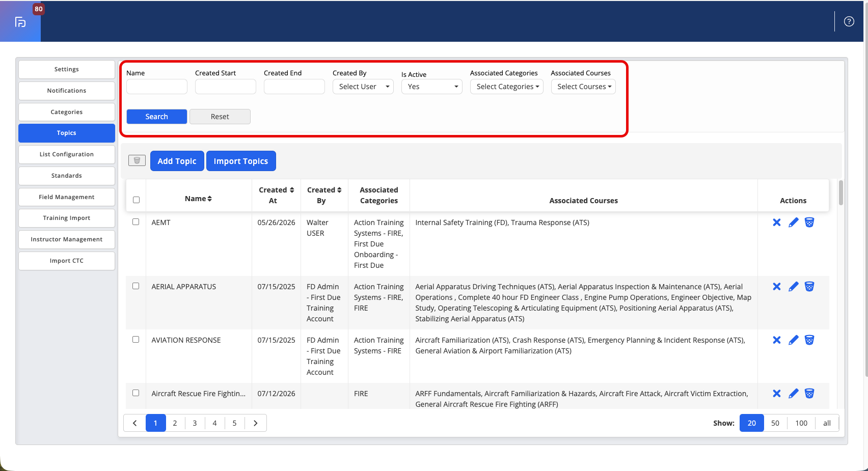Click the blue X icon for AEMT
The height and width of the screenshot is (471, 868).
point(776,223)
